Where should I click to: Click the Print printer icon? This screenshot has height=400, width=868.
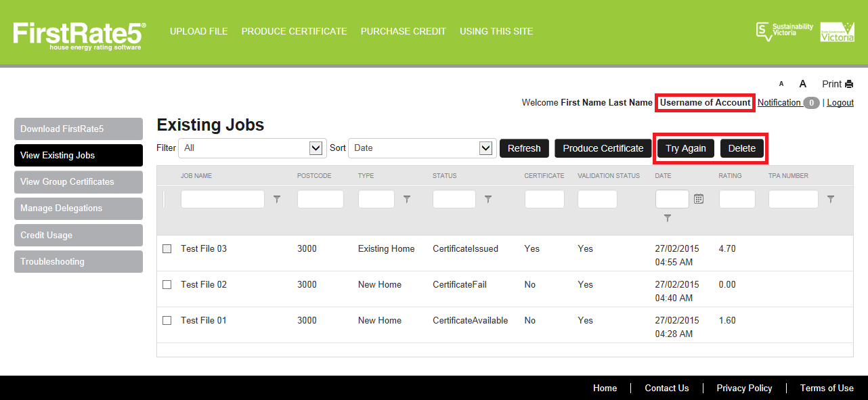pos(849,84)
